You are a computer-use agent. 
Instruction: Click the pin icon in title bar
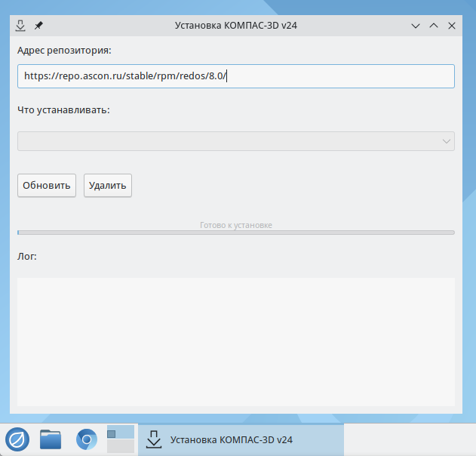pos(39,25)
